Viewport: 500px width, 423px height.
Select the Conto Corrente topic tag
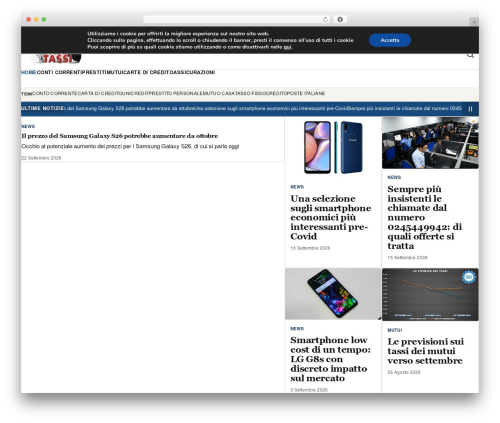click(x=55, y=93)
